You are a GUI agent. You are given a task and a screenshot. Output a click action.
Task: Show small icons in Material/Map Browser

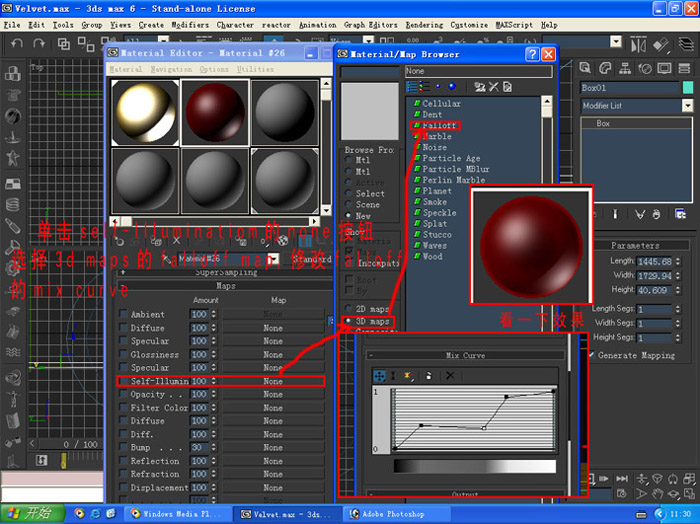coord(438,86)
